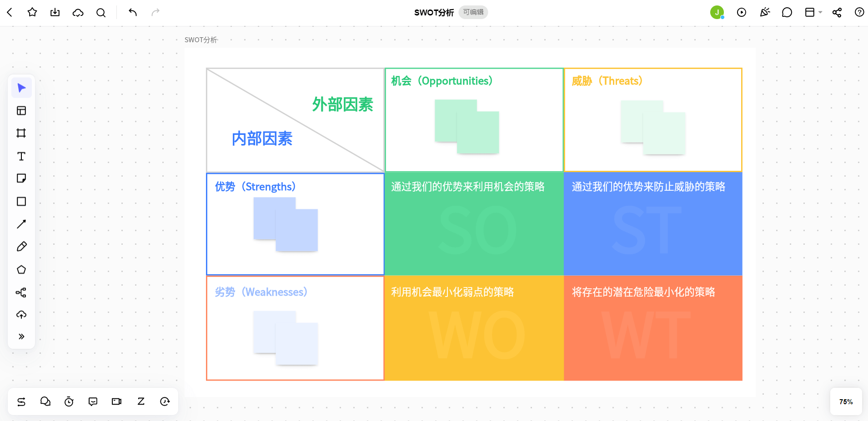The height and width of the screenshot is (421, 868).
Task: Open the comments bubble at top right
Action: coord(787,12)
